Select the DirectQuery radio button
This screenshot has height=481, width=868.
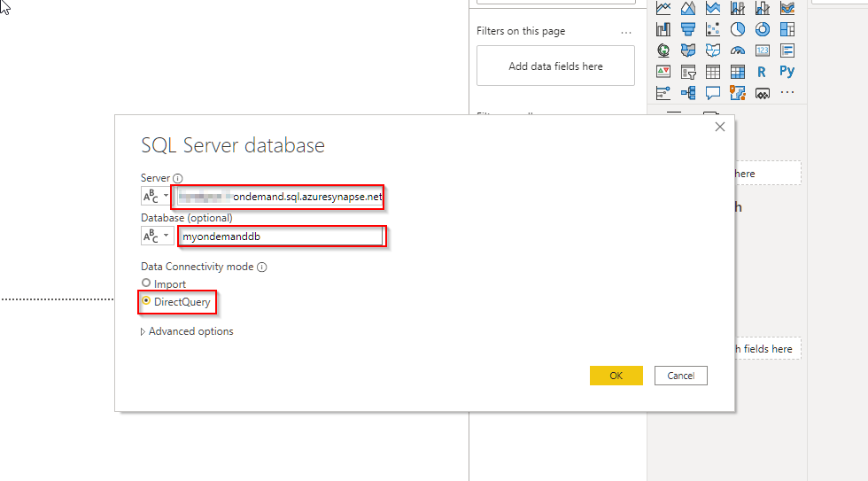[146, 300]
